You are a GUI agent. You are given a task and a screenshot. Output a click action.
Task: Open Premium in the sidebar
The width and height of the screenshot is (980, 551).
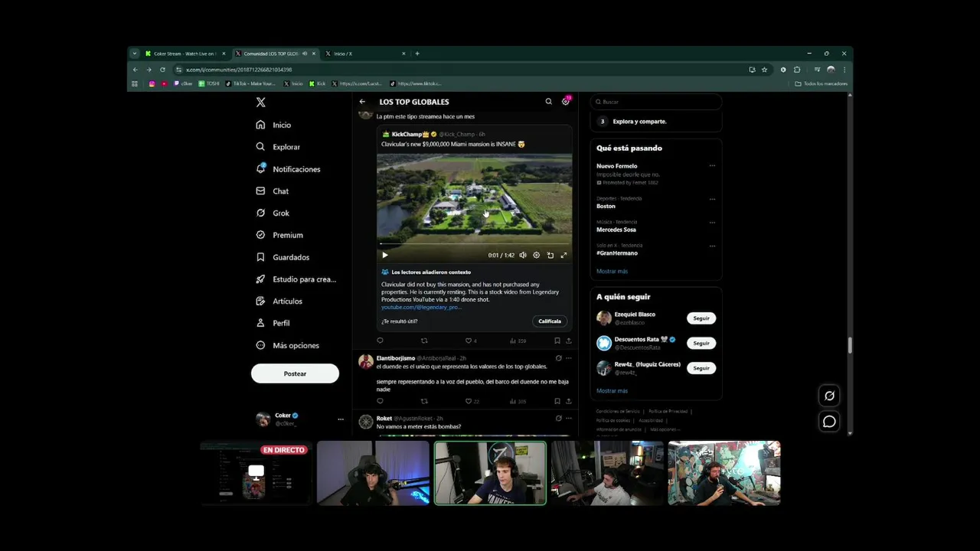pyautogui.click(x=280, y=235)
